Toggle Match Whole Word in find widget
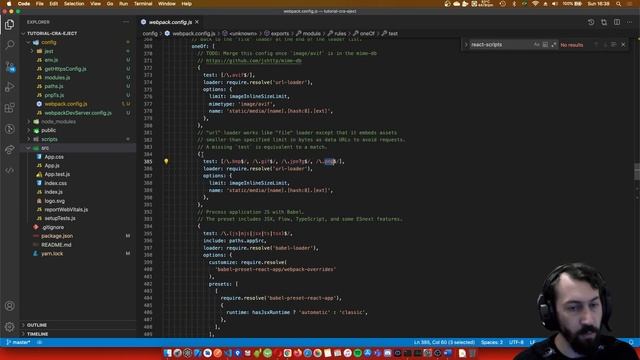 pos(545,44)
